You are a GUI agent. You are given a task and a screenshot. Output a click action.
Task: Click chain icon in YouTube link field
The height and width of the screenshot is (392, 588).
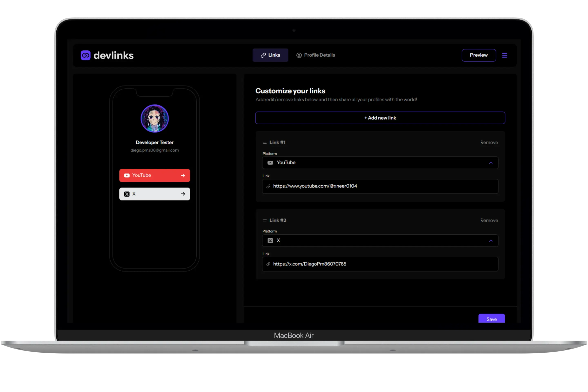[268, 186]
